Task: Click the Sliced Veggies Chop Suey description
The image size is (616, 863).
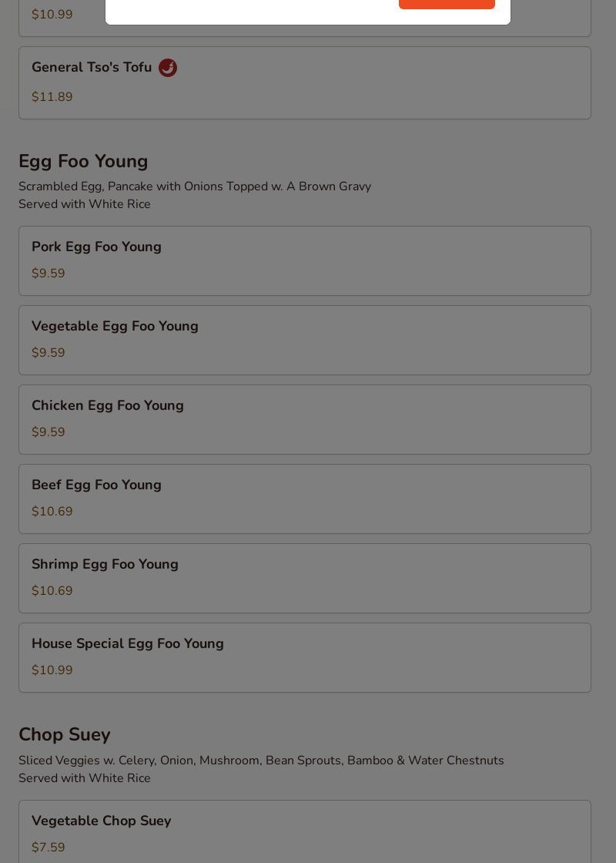Action: [x=261, y=761]
